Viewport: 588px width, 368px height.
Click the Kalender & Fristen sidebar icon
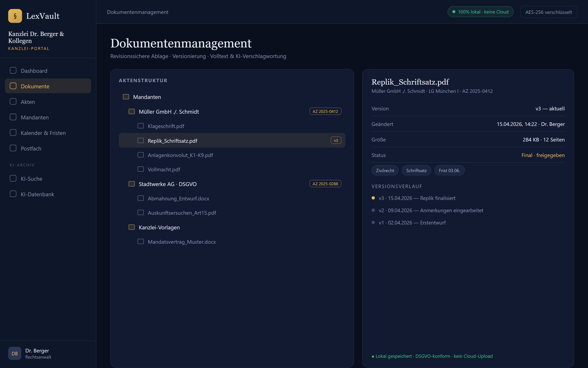click(13, 133)
